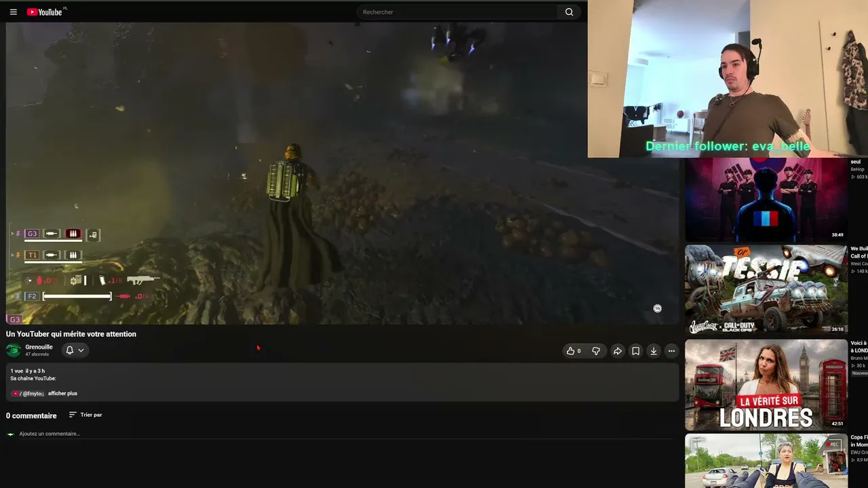868x488 pixels.
Task: Expand description with afficher plus
Action: tap(62, 394)
